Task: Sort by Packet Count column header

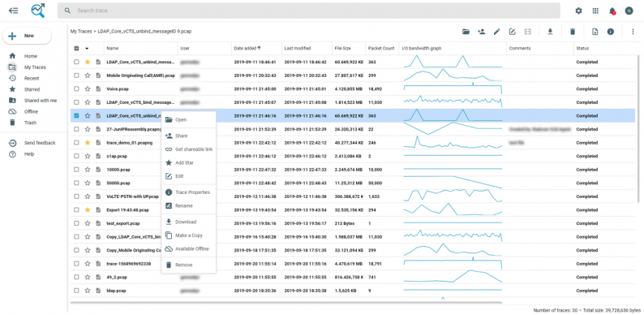Action: (x=381, y=48)
